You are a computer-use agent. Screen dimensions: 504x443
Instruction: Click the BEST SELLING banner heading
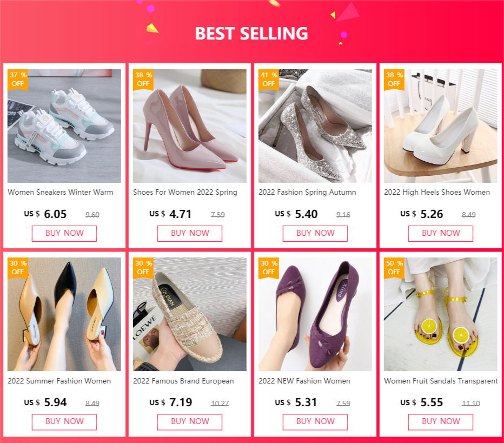252,33
